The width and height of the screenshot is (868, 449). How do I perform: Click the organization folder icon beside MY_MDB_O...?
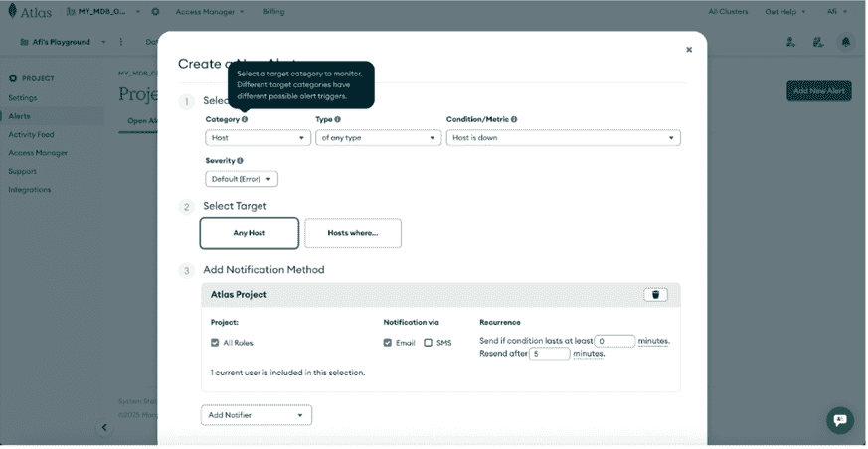71,12
